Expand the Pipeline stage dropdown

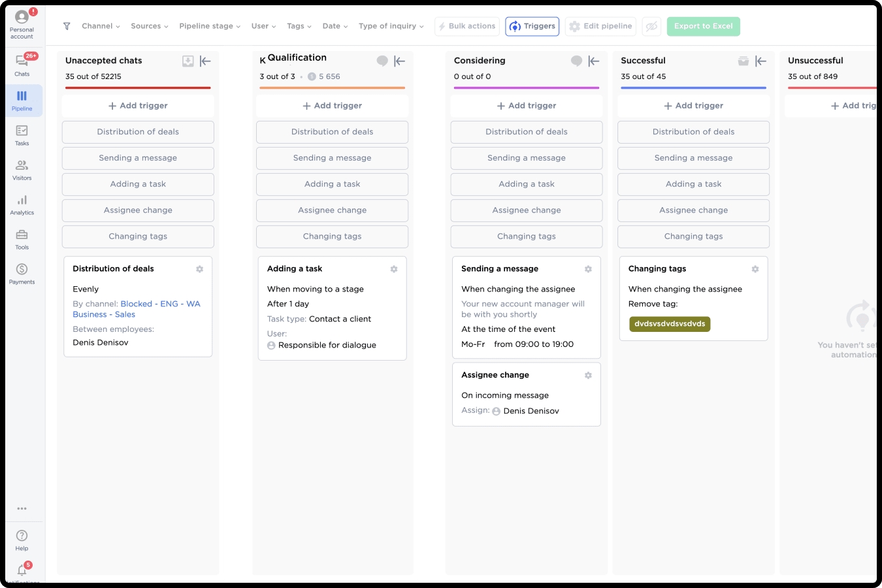[210, 26]
